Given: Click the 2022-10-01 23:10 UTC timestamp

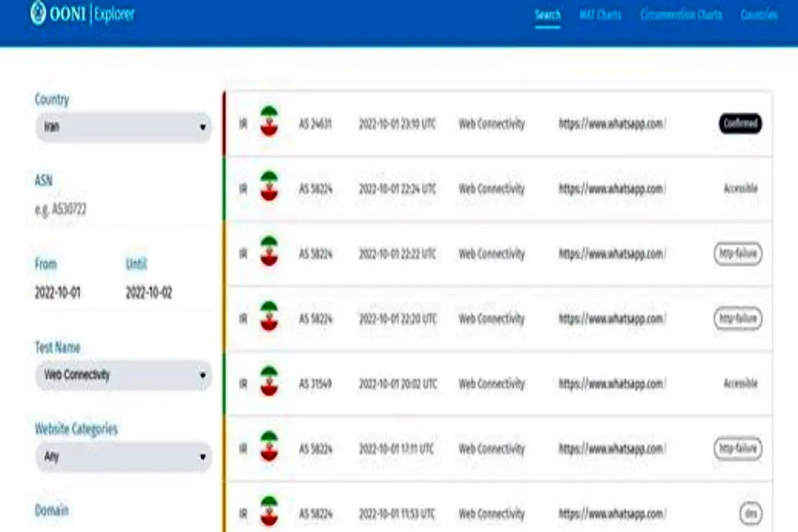Looking at the screenshot, I should (398, 124).
